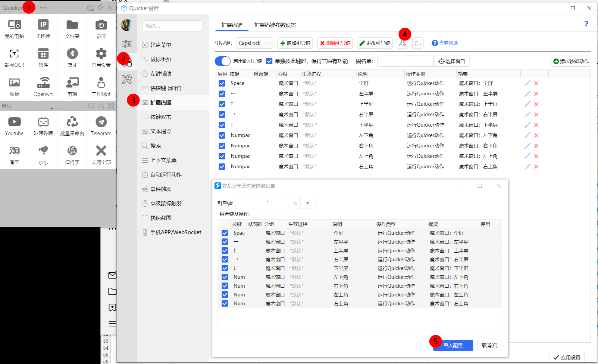Image resolution: width=598 pixels, height=364 pixels.
Task: Click 删除引导键 button
Action: pos(335,43)
